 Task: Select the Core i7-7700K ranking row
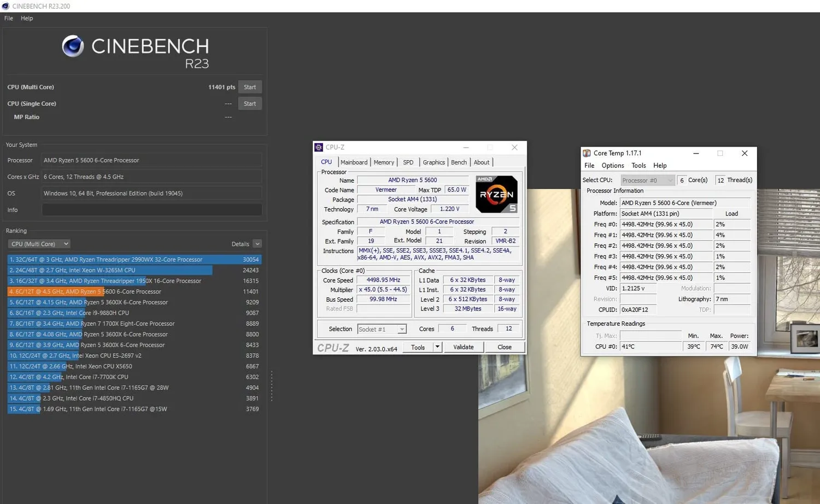(x=134, y=377)
